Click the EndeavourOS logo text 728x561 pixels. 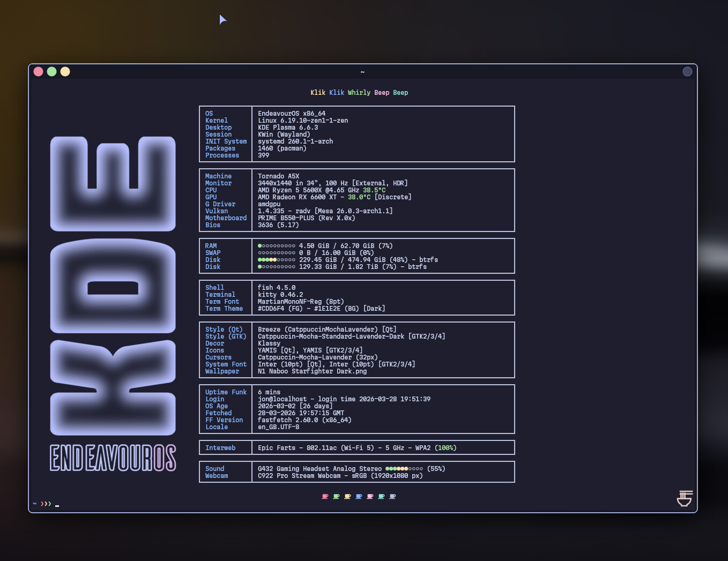113,458
